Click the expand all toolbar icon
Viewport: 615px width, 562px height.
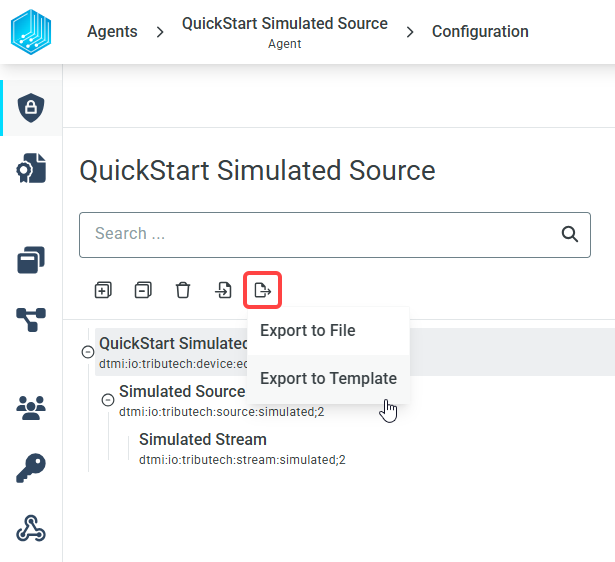coord(103,290)
